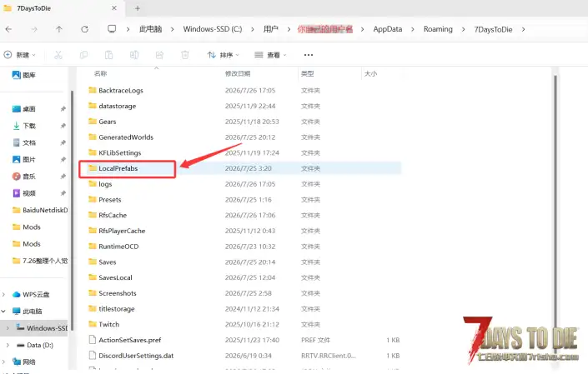This screenshot has width=588, height=374.
Task: Click AppData breadcrumb segment
Action: 387,29
